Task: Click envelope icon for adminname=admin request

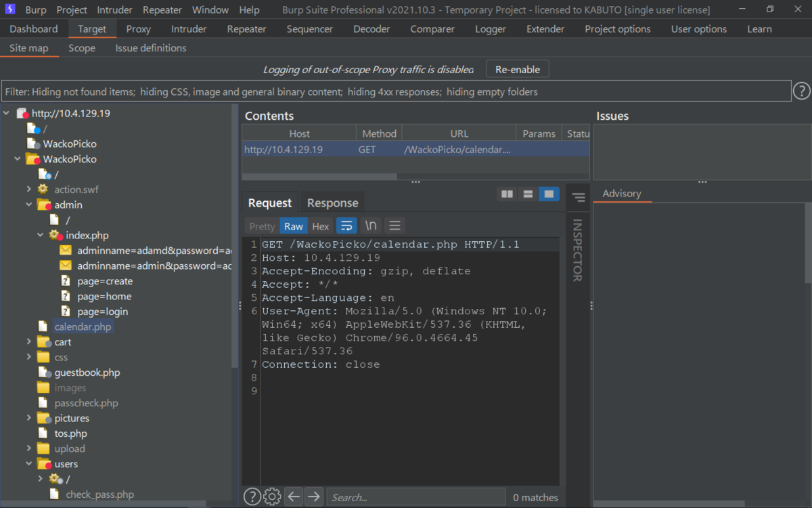Action: tap(66, 266)
